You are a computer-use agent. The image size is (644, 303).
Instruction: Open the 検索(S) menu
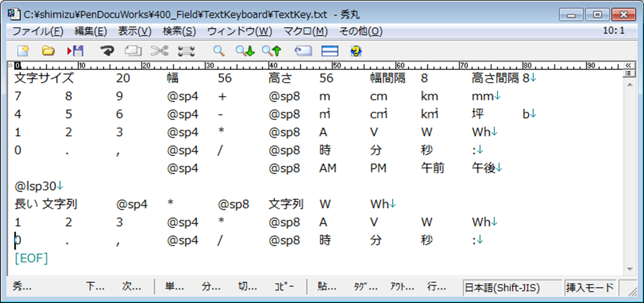tap(179, 31)
